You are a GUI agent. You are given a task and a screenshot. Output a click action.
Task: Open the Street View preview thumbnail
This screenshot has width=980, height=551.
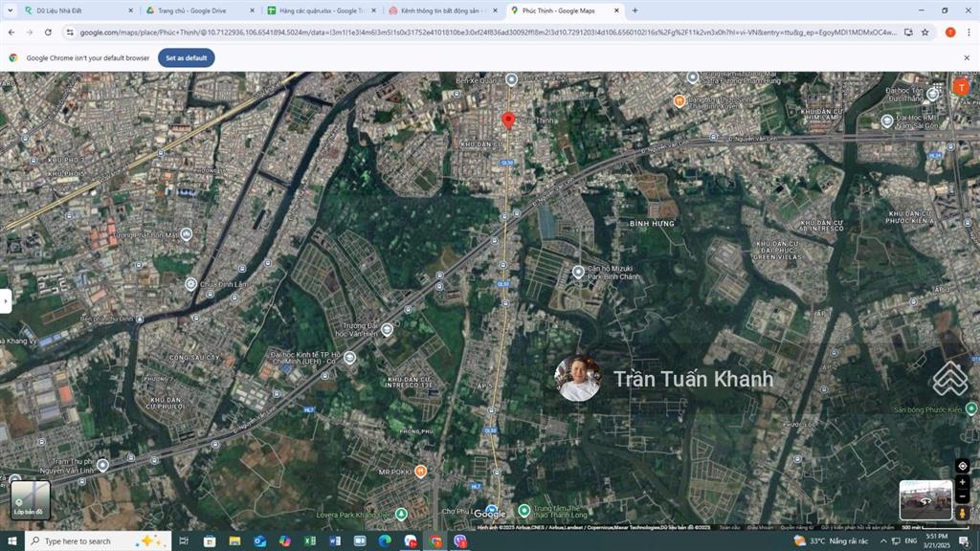[925, 500]
